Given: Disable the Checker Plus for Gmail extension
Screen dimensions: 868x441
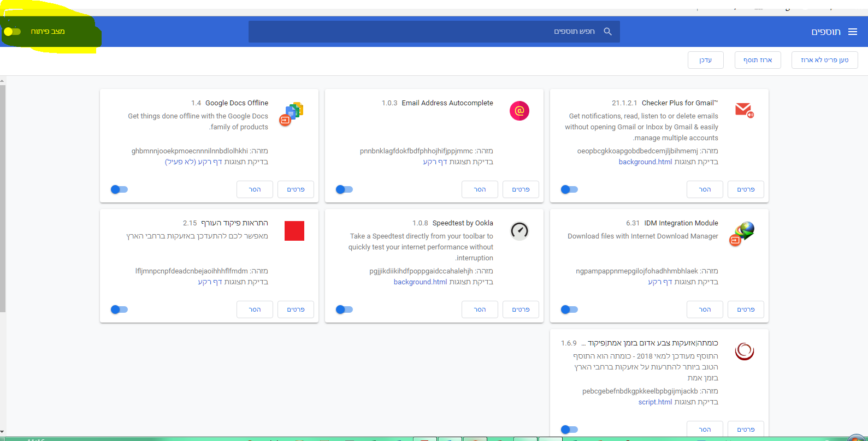Looking at the screenshot, I should coord(569,189).
